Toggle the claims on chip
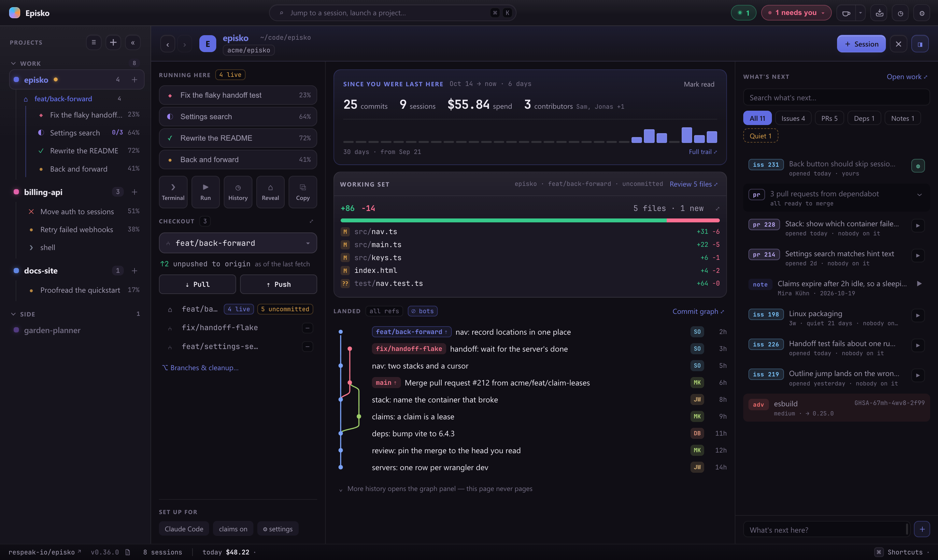The height and width of the screenshot is (560, 938). tap(233, 529)
